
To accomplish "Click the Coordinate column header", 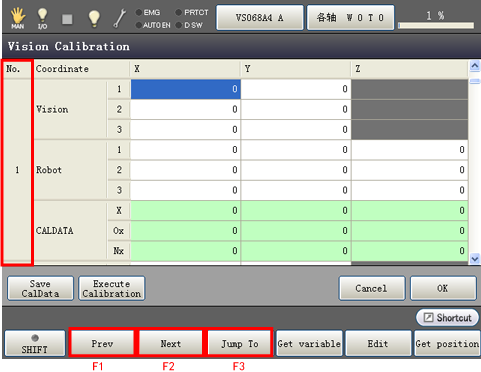I will pyautogui.click(x=82, y=69).
